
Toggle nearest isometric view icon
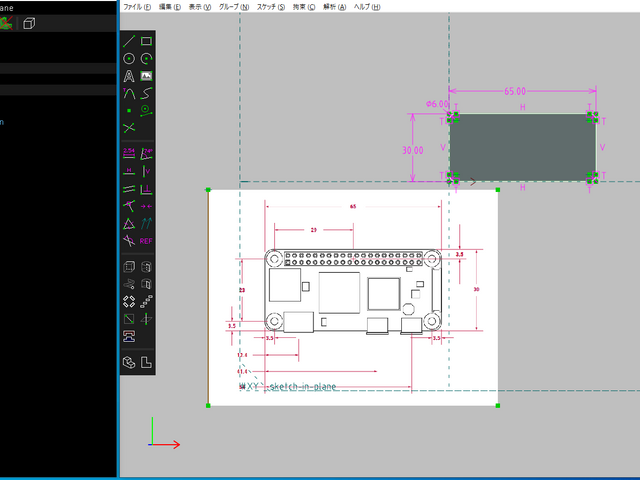128,361
